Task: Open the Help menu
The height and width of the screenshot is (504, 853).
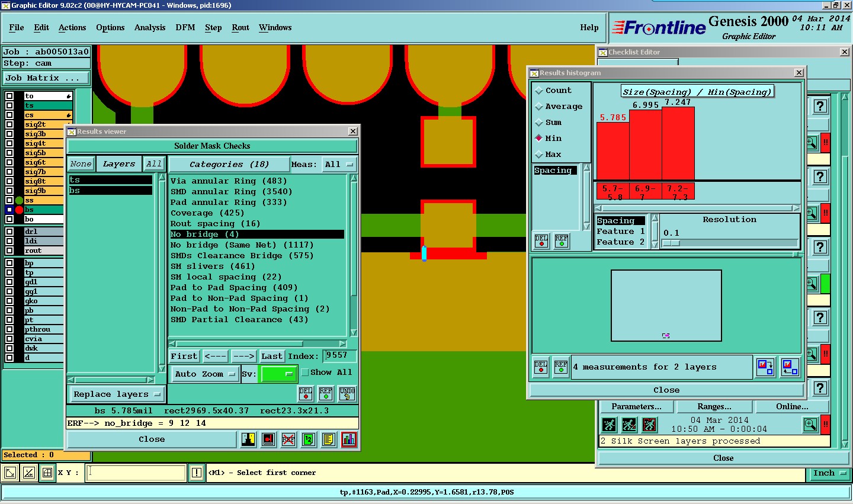Action: [x=589, y=28]
